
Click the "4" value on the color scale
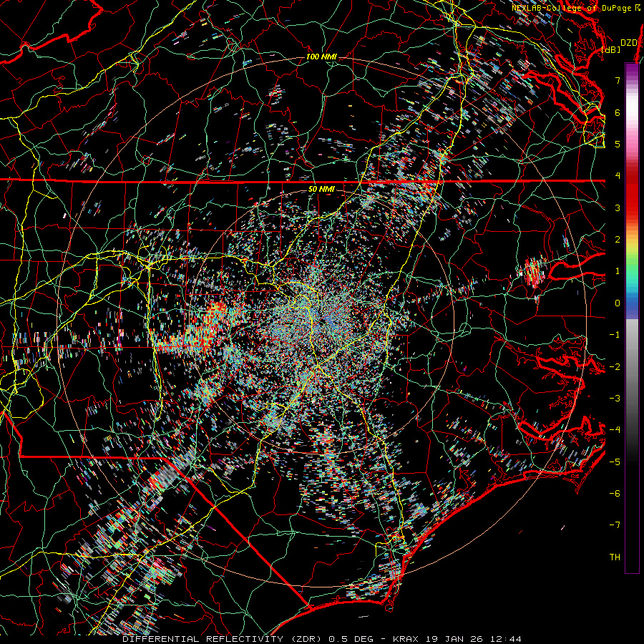[618, 176]
